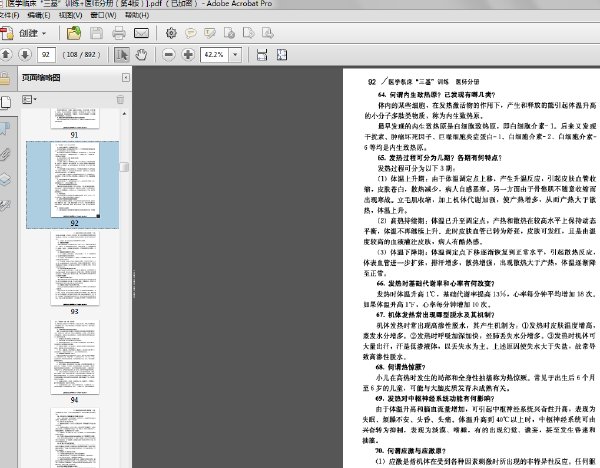600x468 pixels.
Task: Click the fit width scrolling mode icon
Action: coord(262,55)
